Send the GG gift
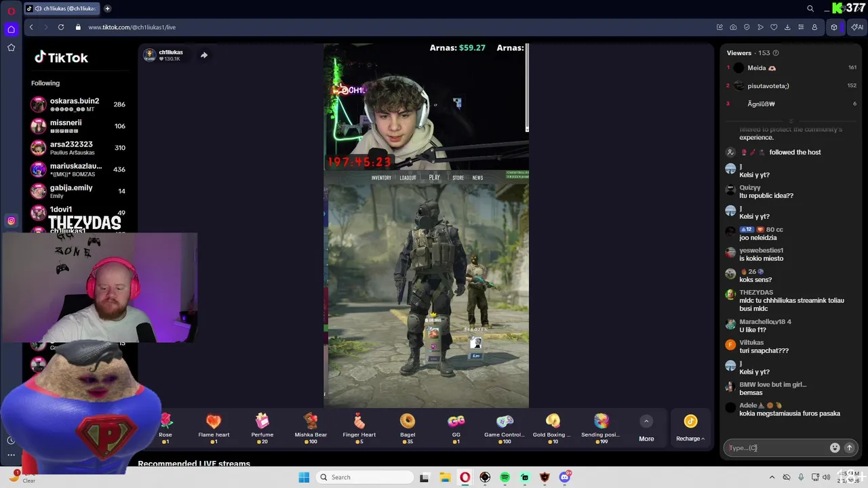 tap(456, 428)
